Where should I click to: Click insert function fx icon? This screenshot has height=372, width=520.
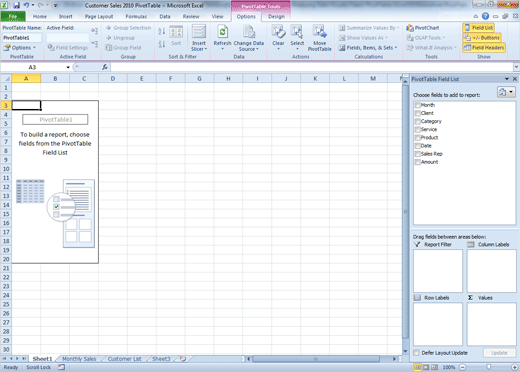click(x=105, y=67)
